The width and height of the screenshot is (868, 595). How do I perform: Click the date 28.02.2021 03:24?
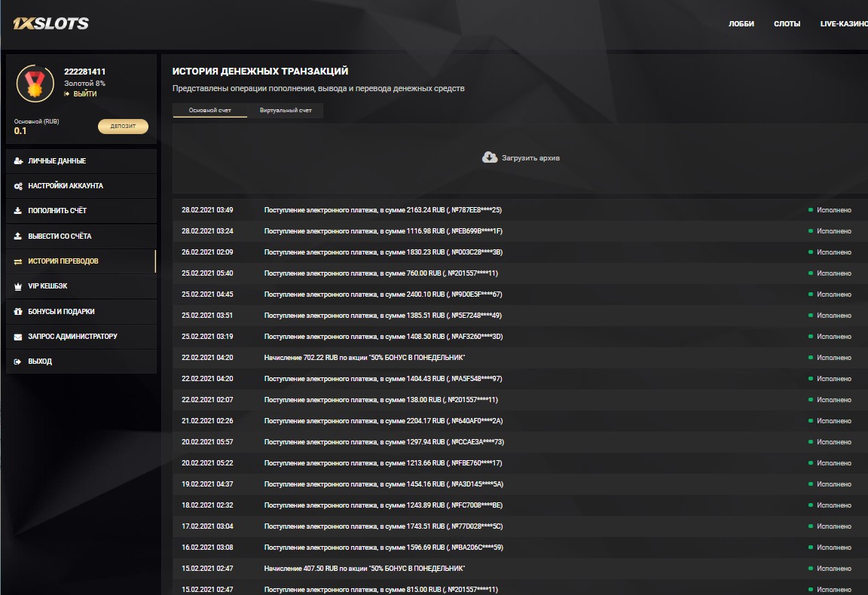(207, 230)
